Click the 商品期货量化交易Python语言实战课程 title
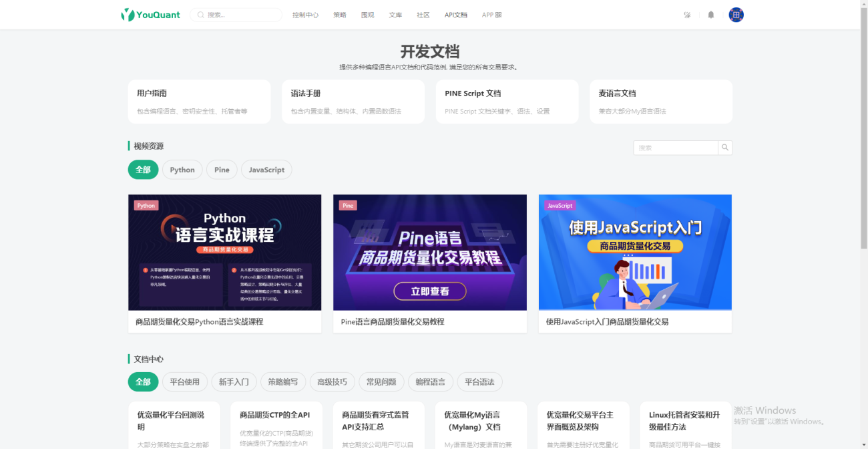Viewport: 868px width, 449px height. click(200, 321)
